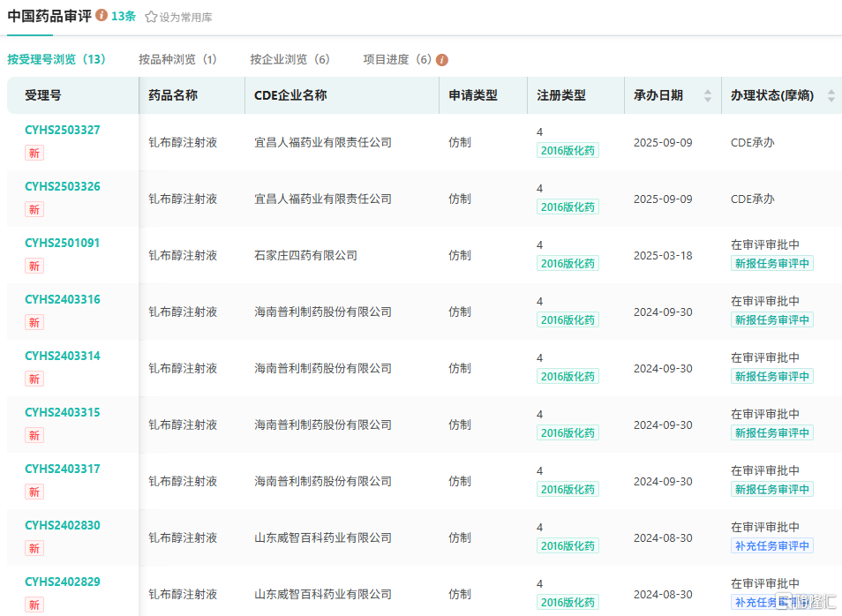This screenshot has height=616, width=842.
Task: Click 海南普利制药股份有限公司 in CYHS2403316 row
Action: point(323,312)
